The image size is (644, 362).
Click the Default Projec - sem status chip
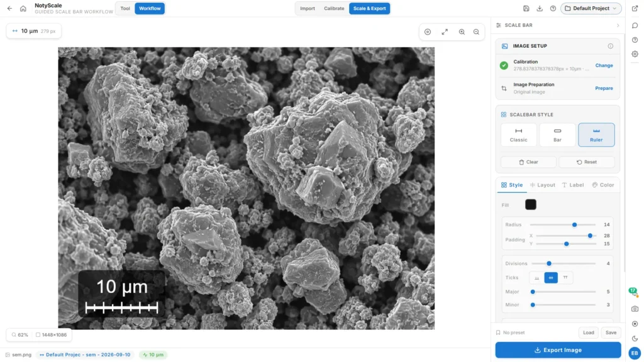coord(85,354)
